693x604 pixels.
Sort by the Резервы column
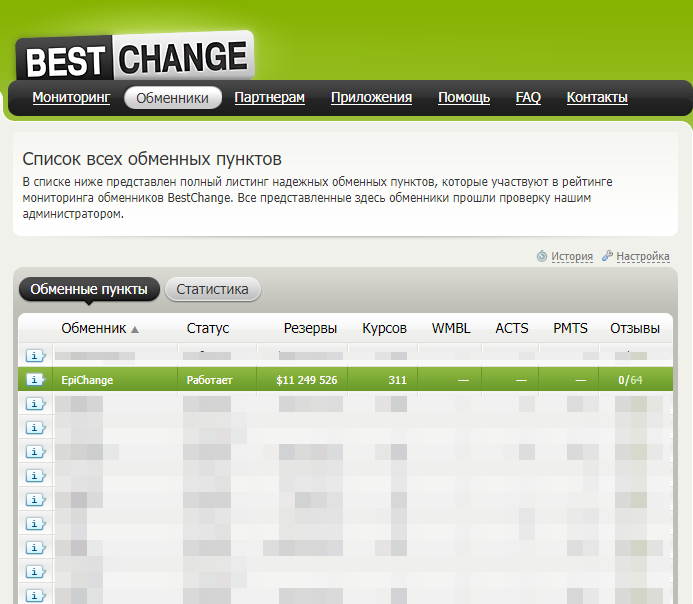click(310, 328)
